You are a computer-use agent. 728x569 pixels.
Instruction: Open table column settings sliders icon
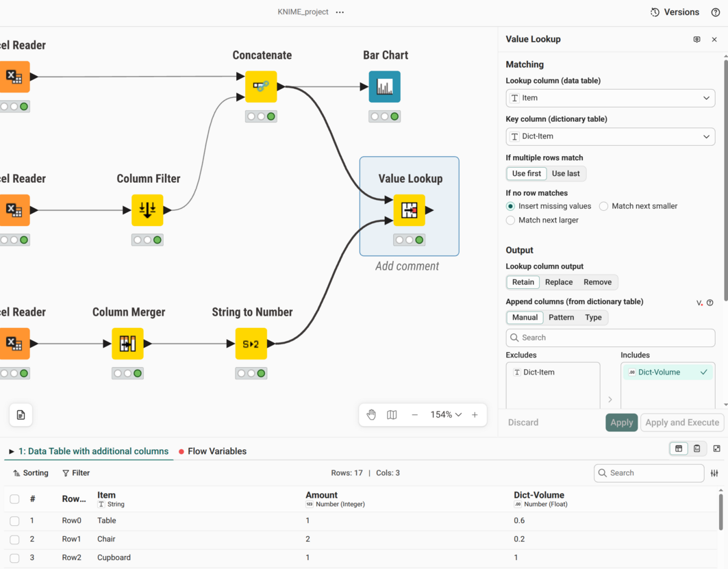(x=714, y=473)
